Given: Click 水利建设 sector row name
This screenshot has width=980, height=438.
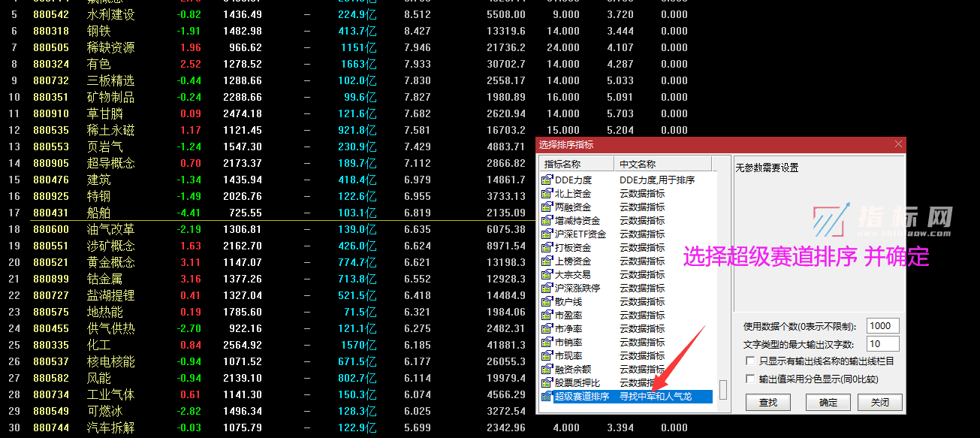Looking at the screenshot, I should coord(111,14).
